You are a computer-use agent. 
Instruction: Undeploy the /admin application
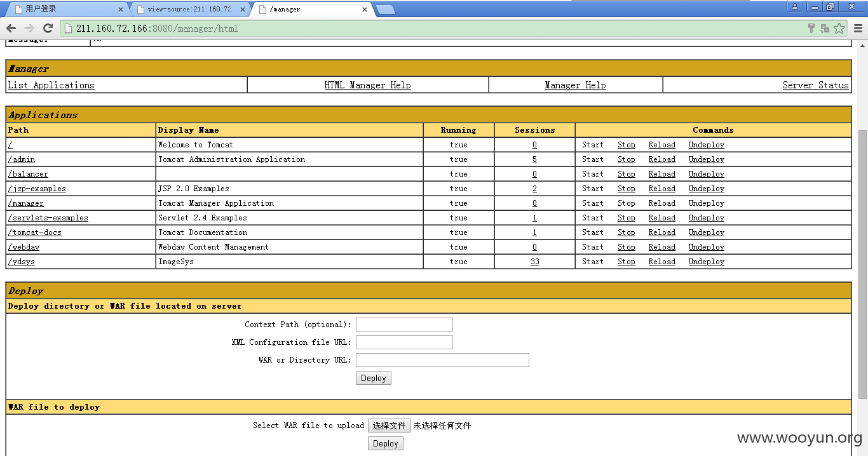point(707,159)
